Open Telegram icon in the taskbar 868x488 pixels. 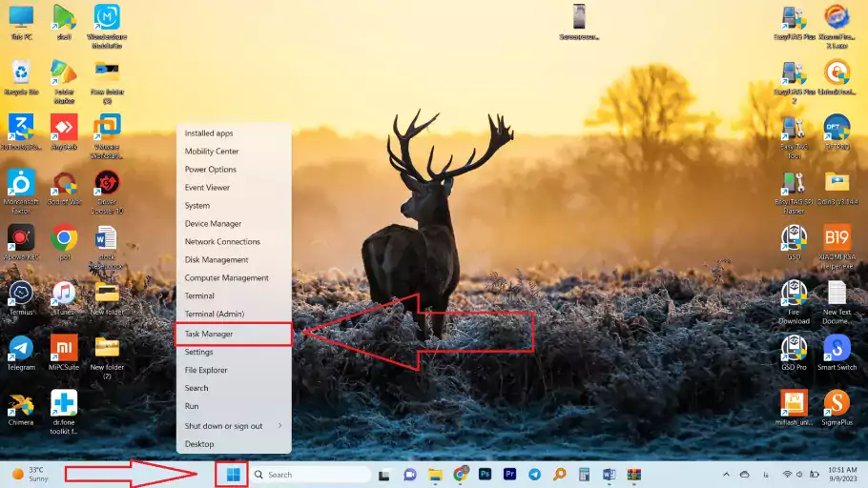[x=534, y=474]
